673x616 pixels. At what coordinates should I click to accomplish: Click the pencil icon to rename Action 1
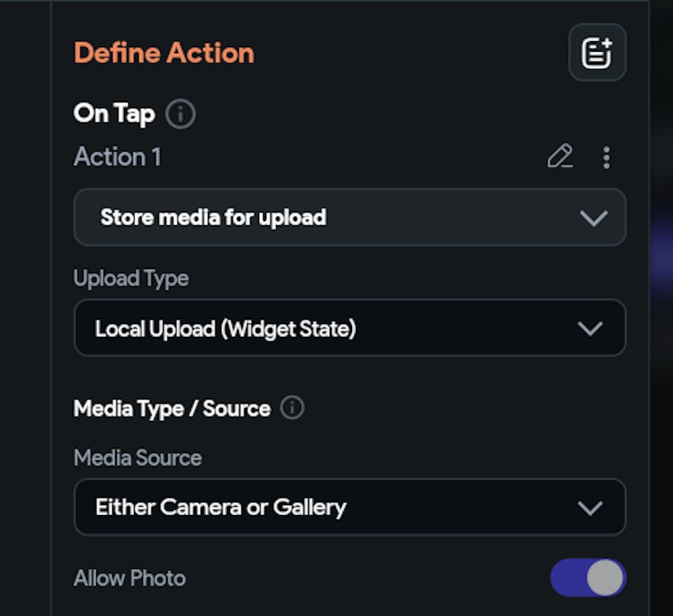point(560,157)
